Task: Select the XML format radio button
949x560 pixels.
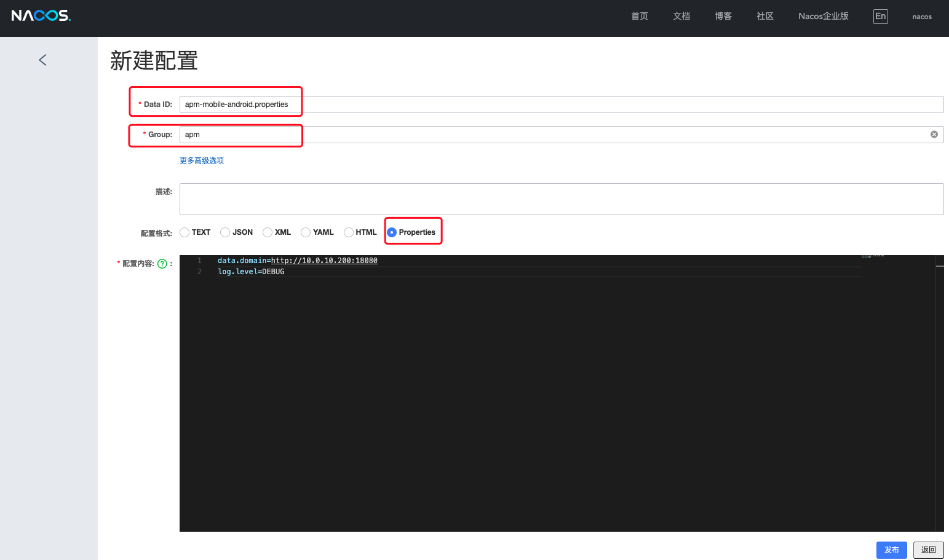Action: tap(268, 232)
